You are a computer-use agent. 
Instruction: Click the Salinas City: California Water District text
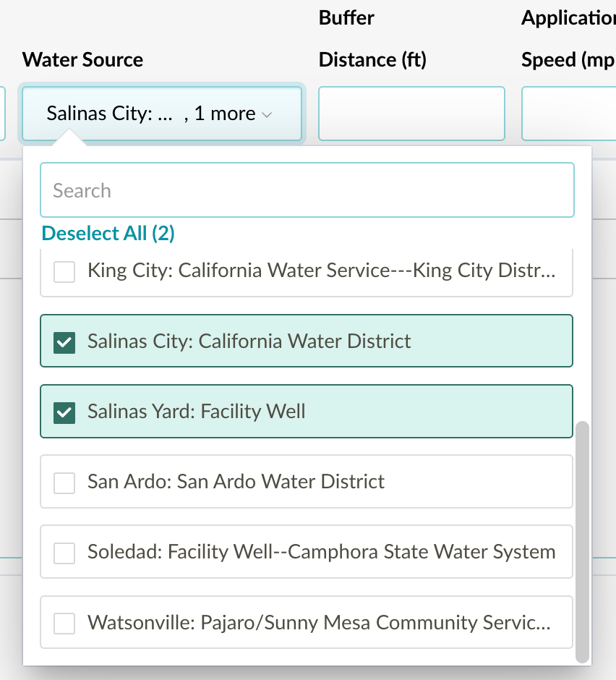(249, 341)
